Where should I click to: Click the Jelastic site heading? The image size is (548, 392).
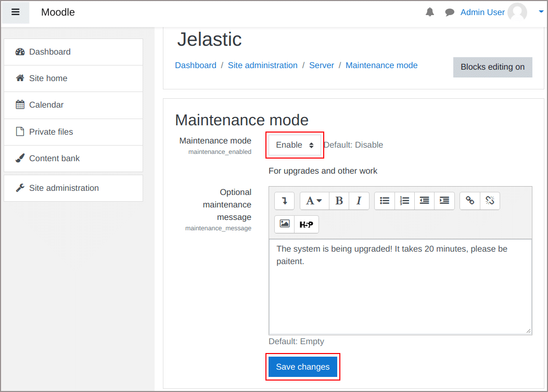pyautogui.click(x=209, y=39)
